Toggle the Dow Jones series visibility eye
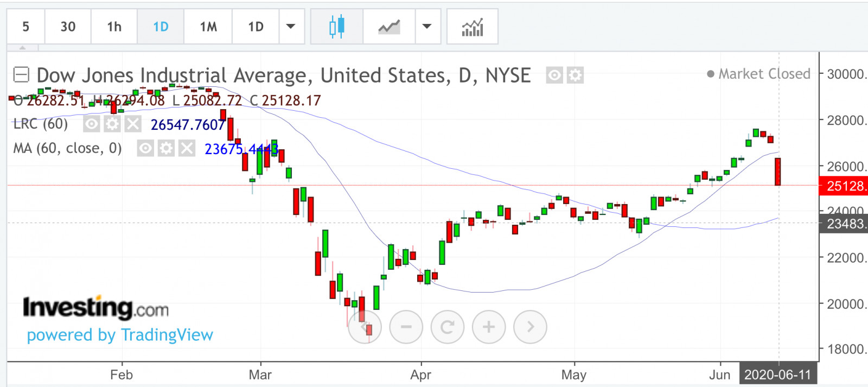 (x=554, y=75)
